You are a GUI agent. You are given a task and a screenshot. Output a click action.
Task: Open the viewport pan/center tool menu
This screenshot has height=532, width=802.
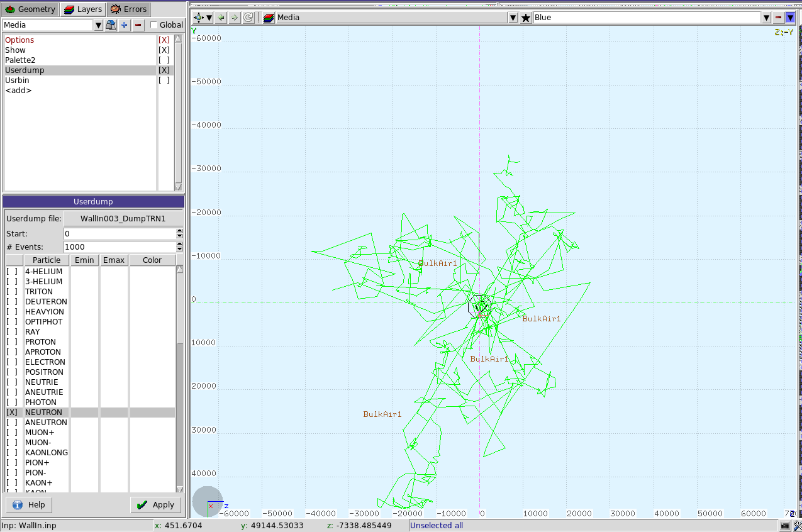point(203,18)
